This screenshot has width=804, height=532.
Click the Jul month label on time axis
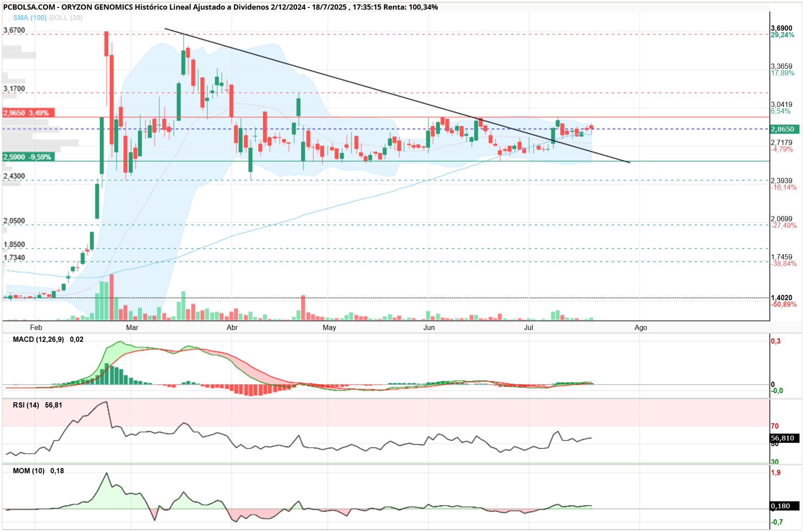[529, 328]
